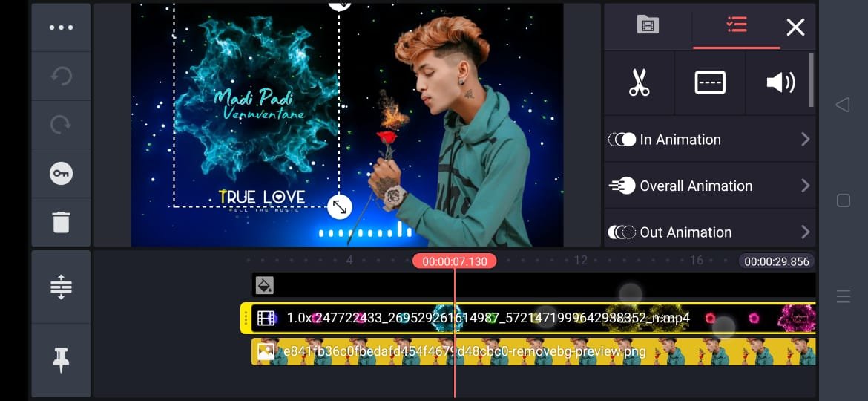Image resolution: width=868 pixels, height=401 pixels.
Task: Tap the redo arrow icon
Action: 61,125
